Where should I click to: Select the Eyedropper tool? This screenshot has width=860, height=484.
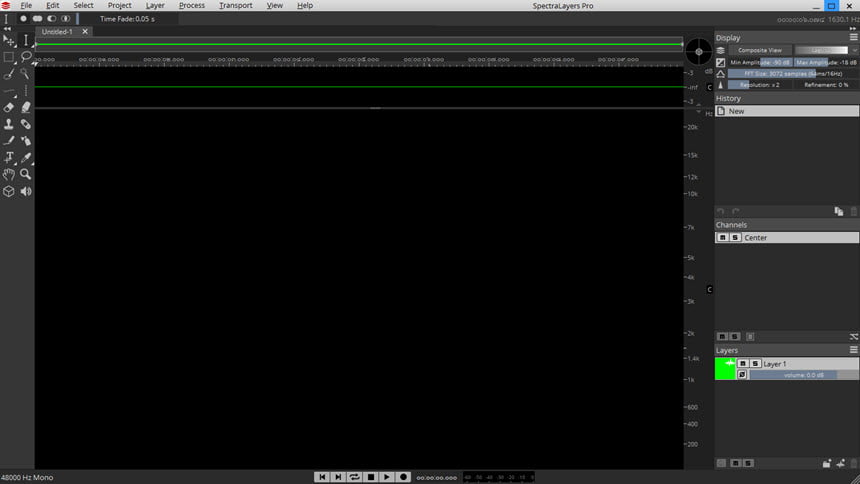tap(26, 158)
